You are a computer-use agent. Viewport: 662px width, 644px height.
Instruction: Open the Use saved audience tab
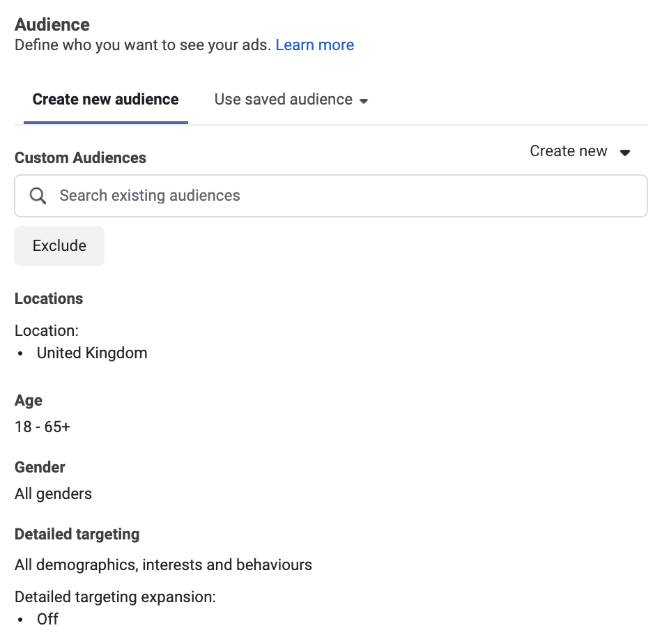pos(284,100)
